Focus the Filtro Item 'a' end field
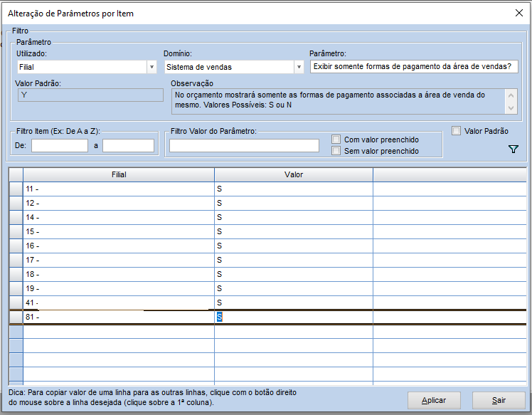Viewport: 532px width, 415px height. (x=128, y=145)
